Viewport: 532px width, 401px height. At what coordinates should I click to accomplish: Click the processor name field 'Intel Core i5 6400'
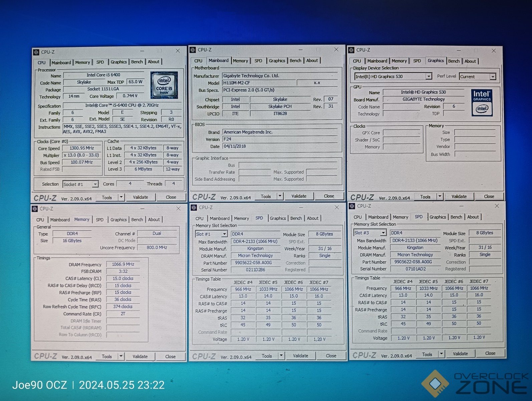pyautogui.click(x=103, y=75)
